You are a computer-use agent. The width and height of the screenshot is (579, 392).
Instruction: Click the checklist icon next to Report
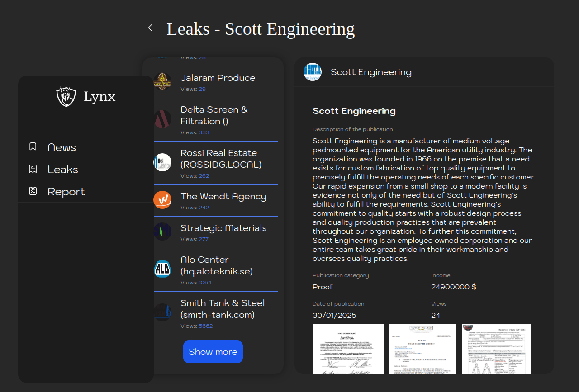pyautogui.click(x=33, y=191)
